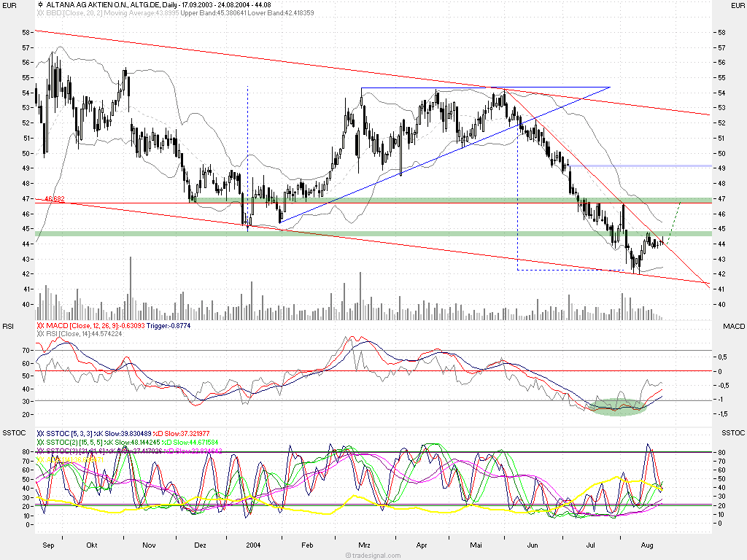747x560 pixels.
Task: Click the Aug label on time axis
Action: tap(647, 545)
